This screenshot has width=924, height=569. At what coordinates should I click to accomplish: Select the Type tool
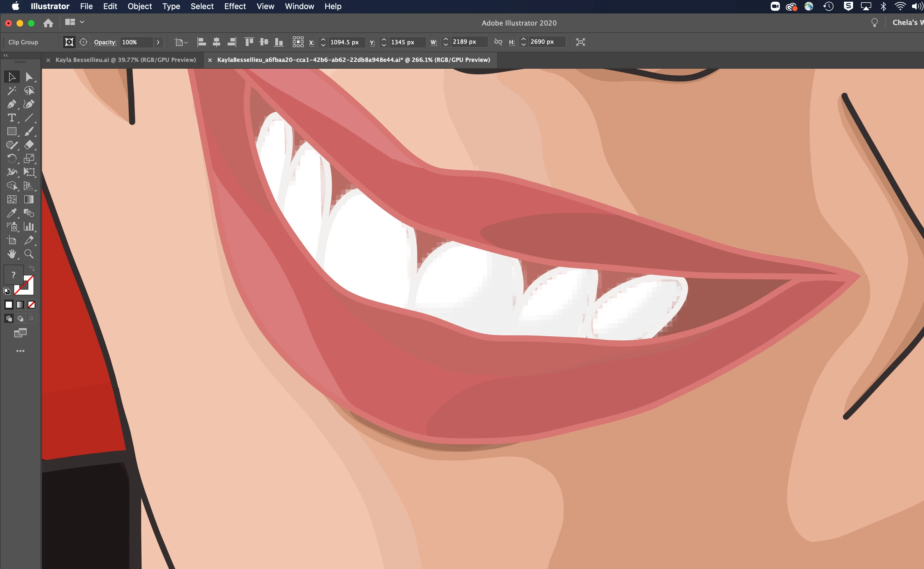[11, 118]
